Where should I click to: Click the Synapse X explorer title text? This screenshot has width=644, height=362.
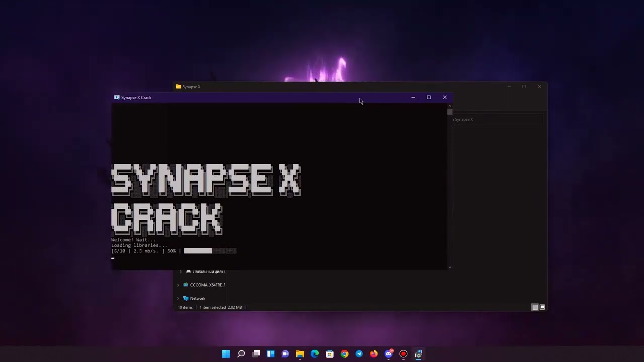click(192, 87)
